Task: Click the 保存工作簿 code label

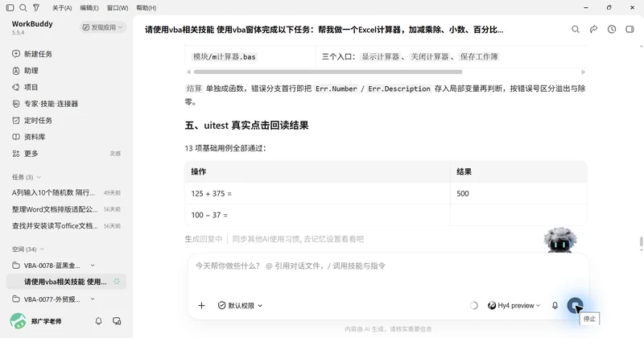Action: pyautogui.click(x=479, y=56)
